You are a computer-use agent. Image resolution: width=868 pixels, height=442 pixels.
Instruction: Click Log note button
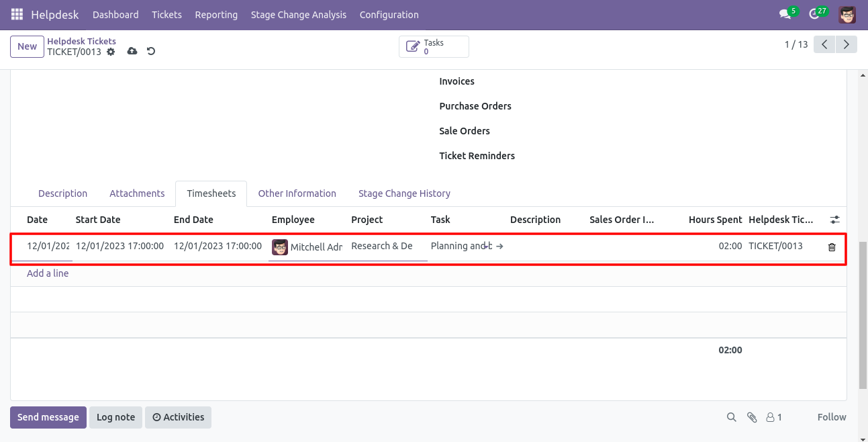click(x=115, y=417)
